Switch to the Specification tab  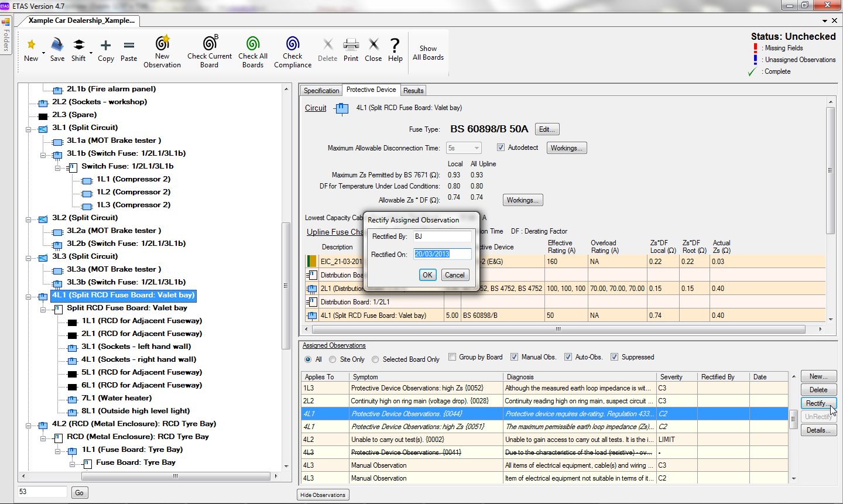click(x=321, y=91)
